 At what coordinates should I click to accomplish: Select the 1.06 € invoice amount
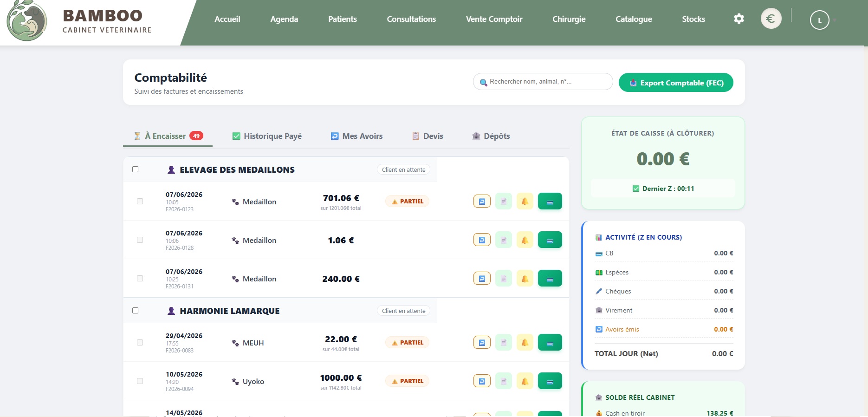click(x=341, y=240)
